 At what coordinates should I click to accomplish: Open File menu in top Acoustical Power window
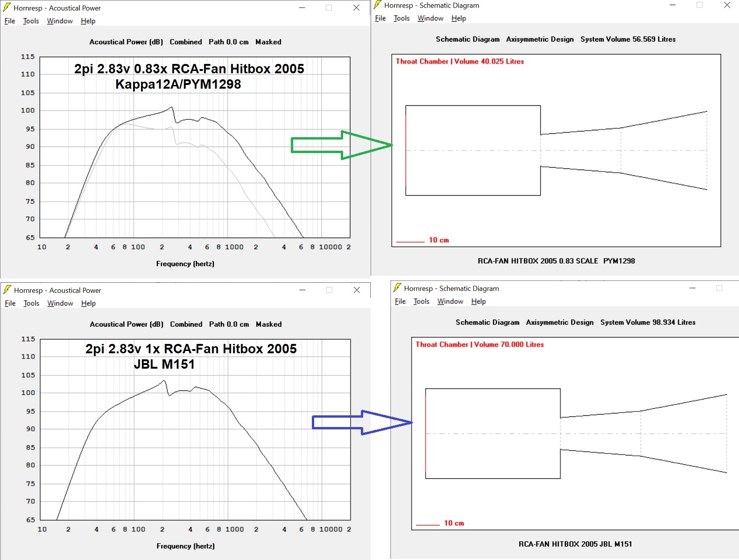point(10,21)
